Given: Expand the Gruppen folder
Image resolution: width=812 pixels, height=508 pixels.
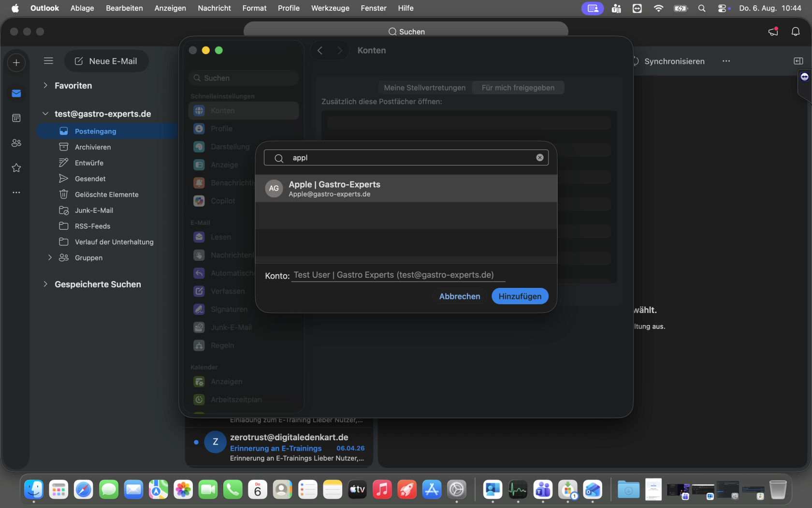Looking at the screenshot, I should [x=50, y=258].
